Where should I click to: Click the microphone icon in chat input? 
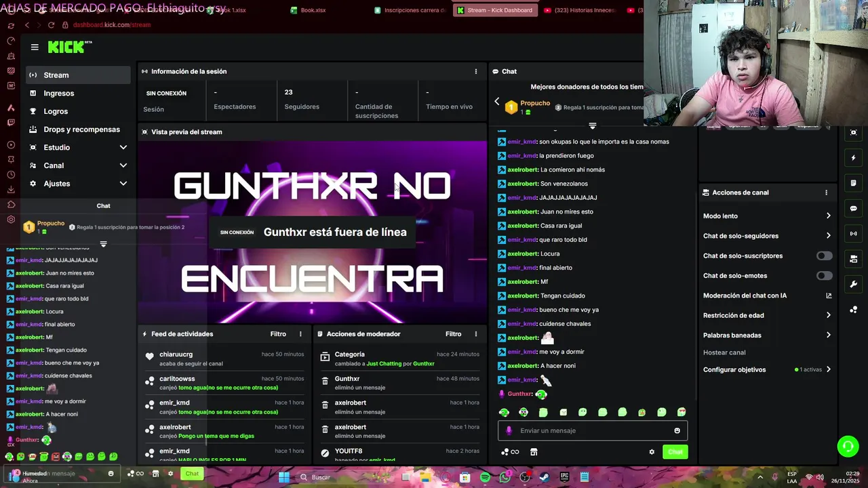point(509,430)
